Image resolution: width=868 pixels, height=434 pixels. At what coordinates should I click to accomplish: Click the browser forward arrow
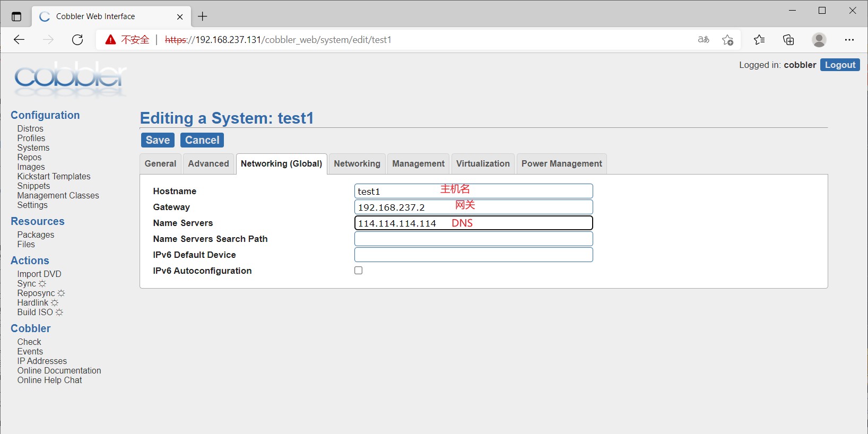click(48, 40)
